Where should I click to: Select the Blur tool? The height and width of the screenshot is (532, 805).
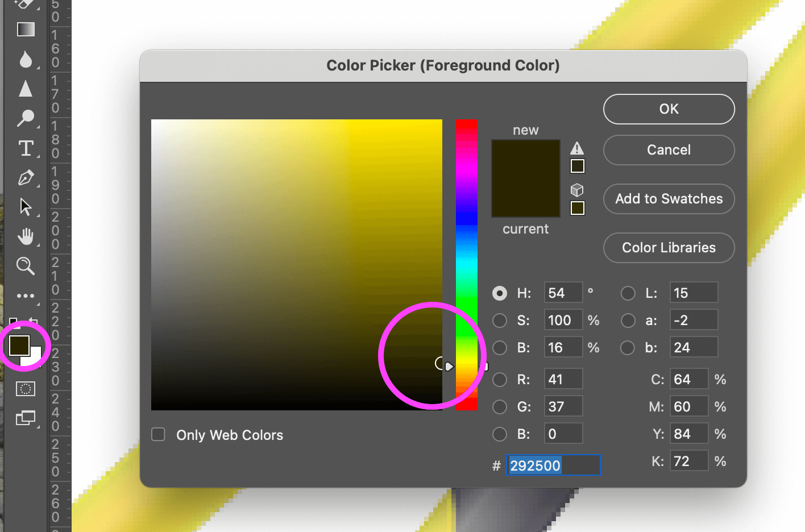(x=26, y=60)
